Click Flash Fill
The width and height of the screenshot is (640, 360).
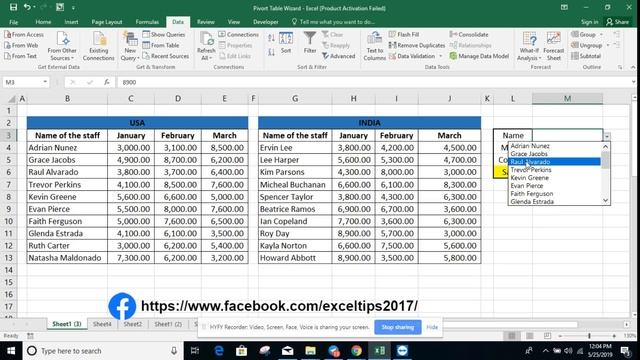click(x=404, y=35)
